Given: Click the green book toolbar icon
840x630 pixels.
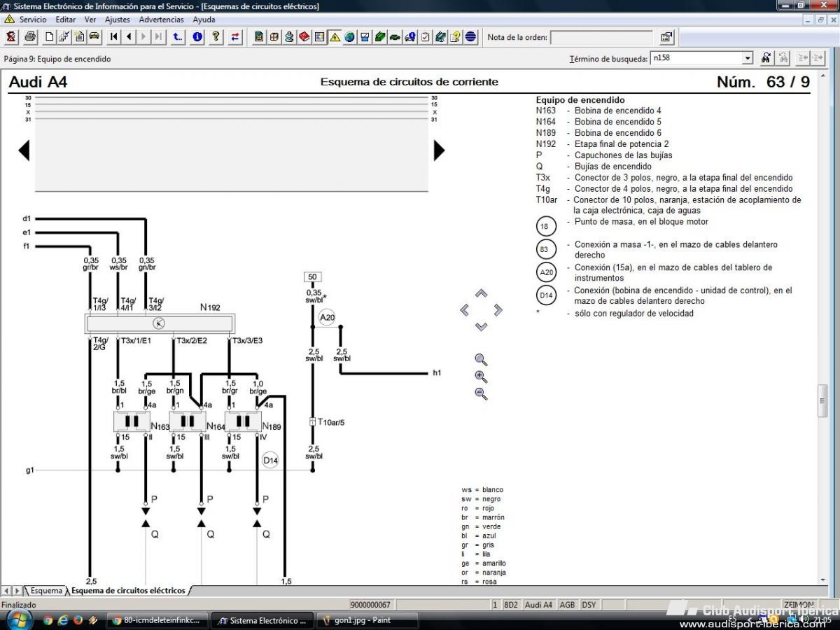Looking at the screenshot, I should tap(380, 37).
